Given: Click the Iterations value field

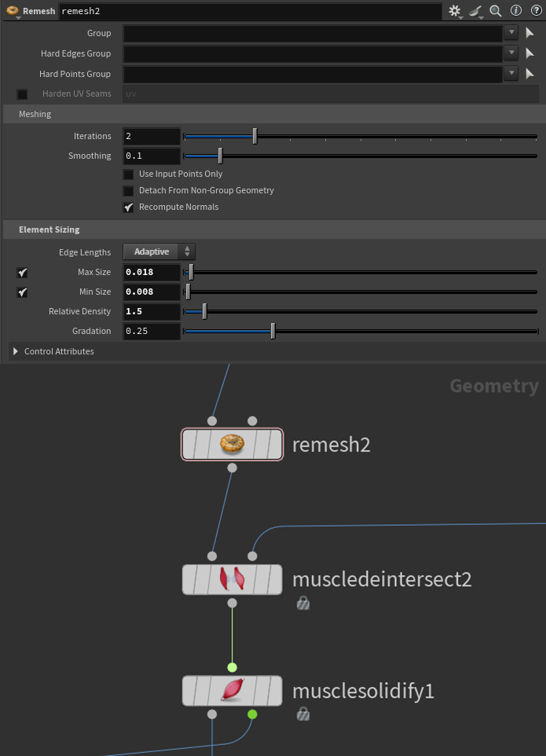Looking at the screenshot, I should 152,136.
